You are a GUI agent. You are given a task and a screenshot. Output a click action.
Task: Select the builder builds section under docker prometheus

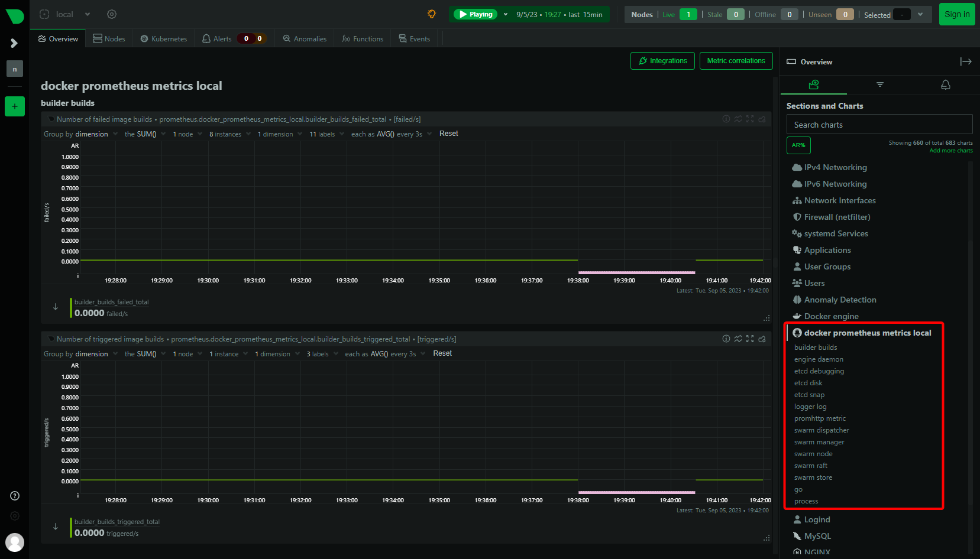point(816,347)
